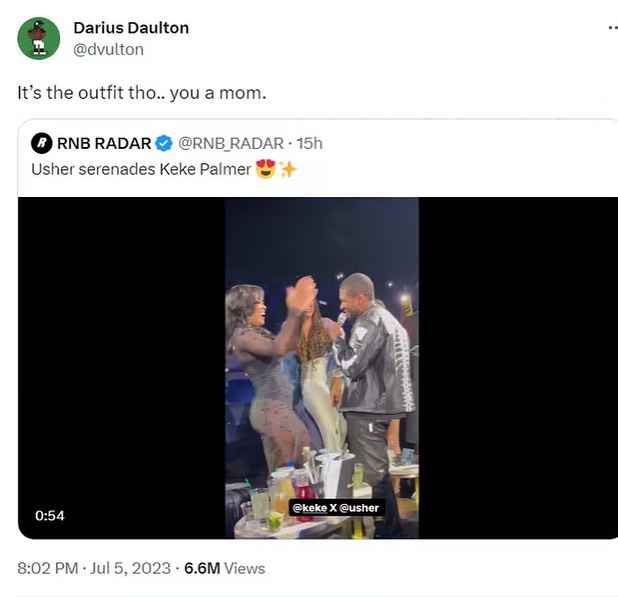
Task: Open the 8:02 PM Jul 5, 2023 timestamp
Action: pyautogui.click(x=94, y=568)
